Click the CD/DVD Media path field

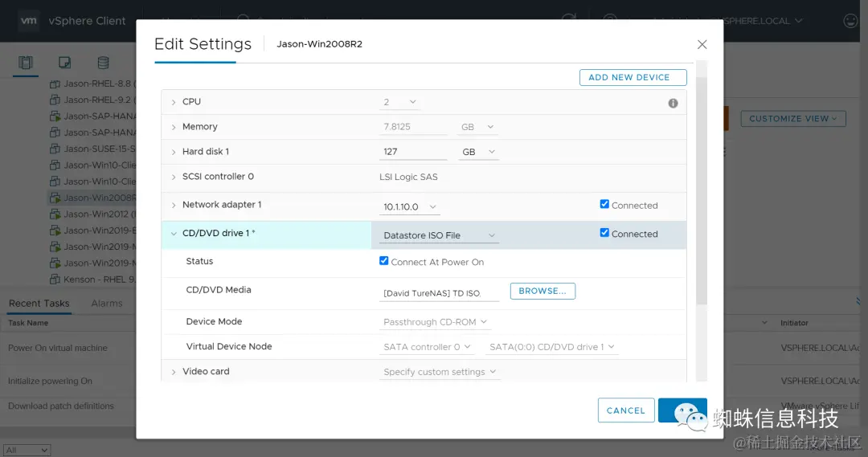click(x=439, y=293)
